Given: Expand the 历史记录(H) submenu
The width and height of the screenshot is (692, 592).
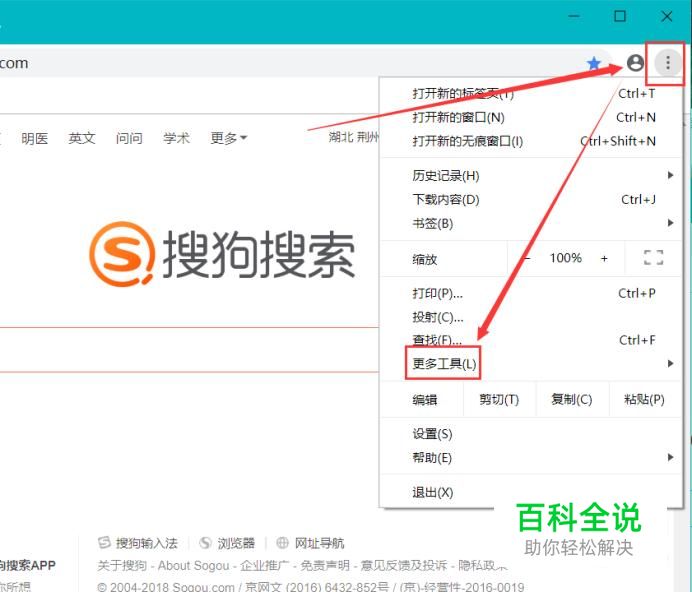Looking at the screenshot, I should (x=530, y=176).
